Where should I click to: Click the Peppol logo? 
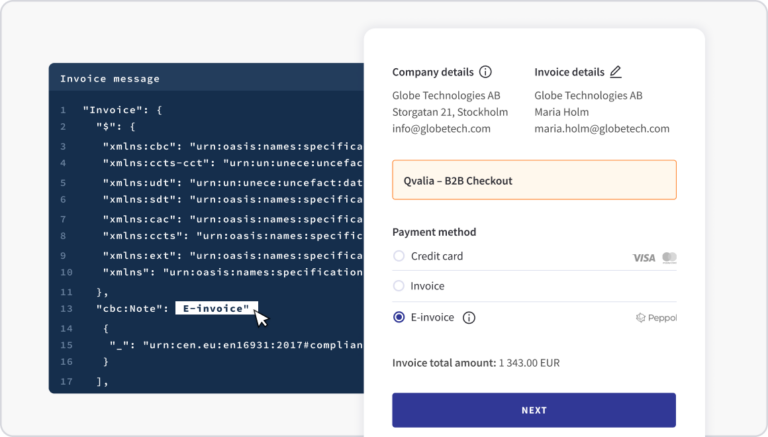coord(656,318)
